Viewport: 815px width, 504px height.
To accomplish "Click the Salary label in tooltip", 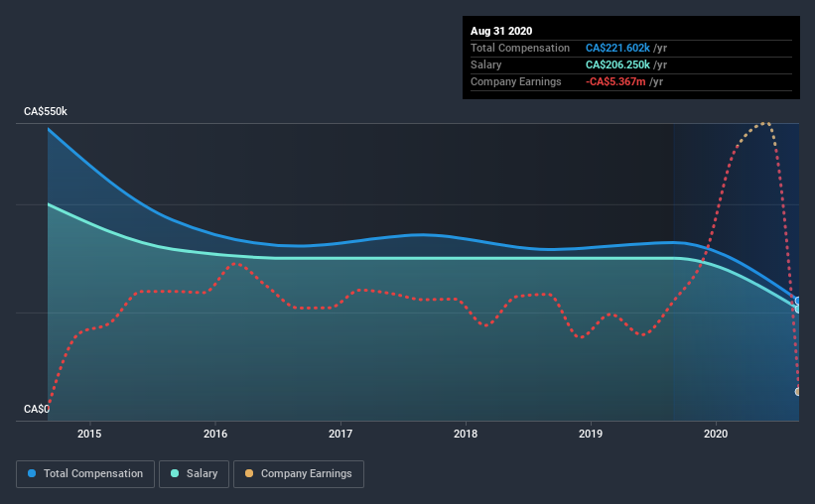I will pos(486,64).
